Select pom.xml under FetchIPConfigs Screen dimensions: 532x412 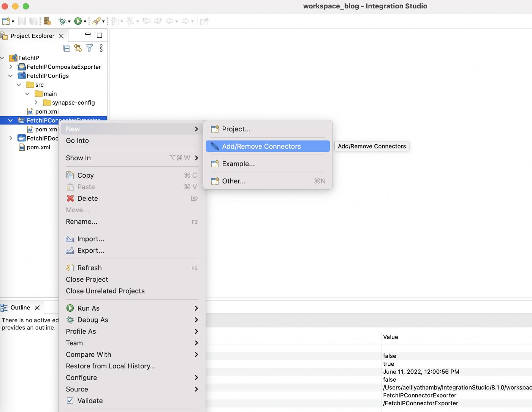[x=47, y=112]
